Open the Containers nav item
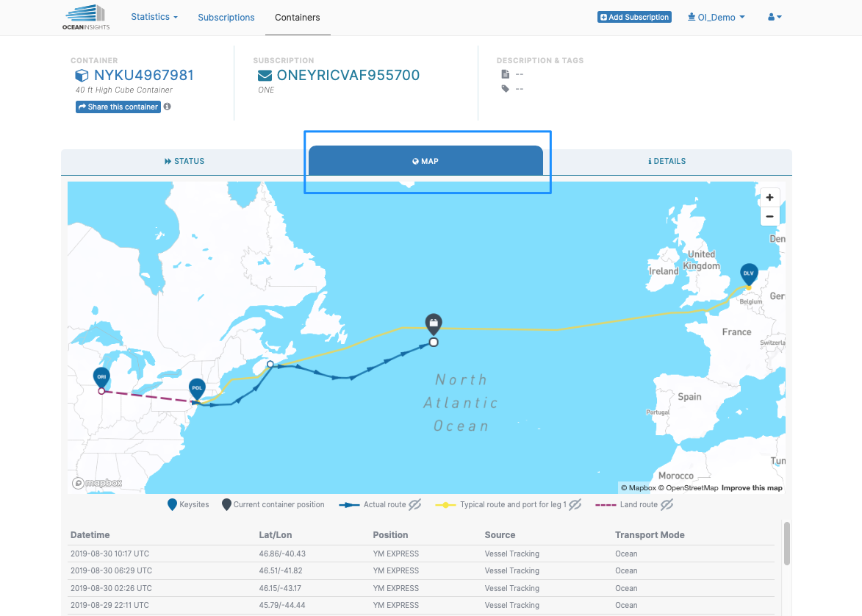Screen dimensions: 862x616 tap(298, 17)
